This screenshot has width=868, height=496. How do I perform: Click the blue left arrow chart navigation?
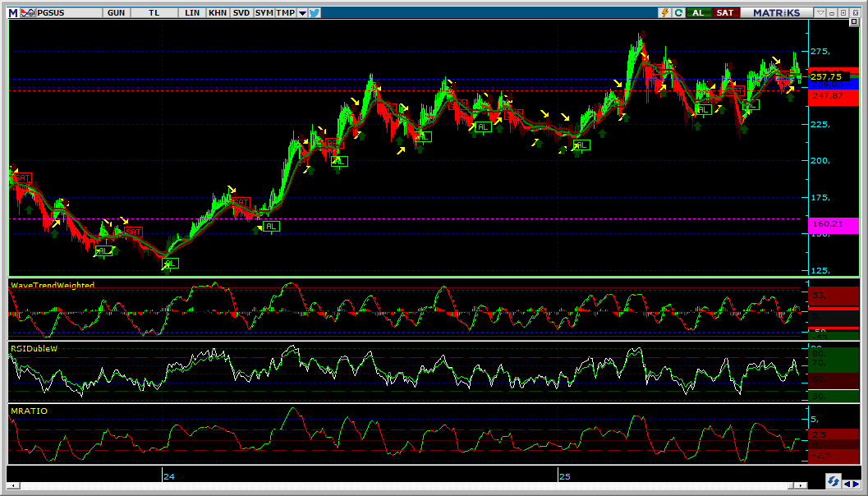click(x=847, y=484)
